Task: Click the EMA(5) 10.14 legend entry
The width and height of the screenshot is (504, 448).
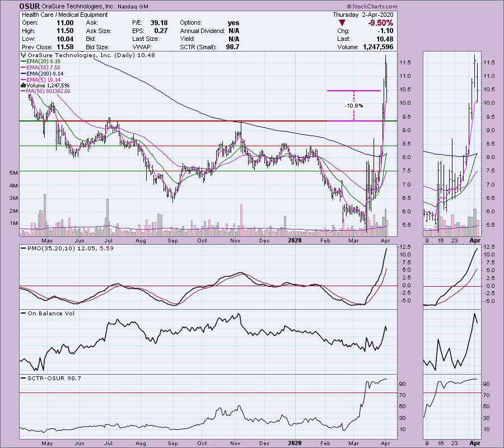Action: click(x=43, y=80)
